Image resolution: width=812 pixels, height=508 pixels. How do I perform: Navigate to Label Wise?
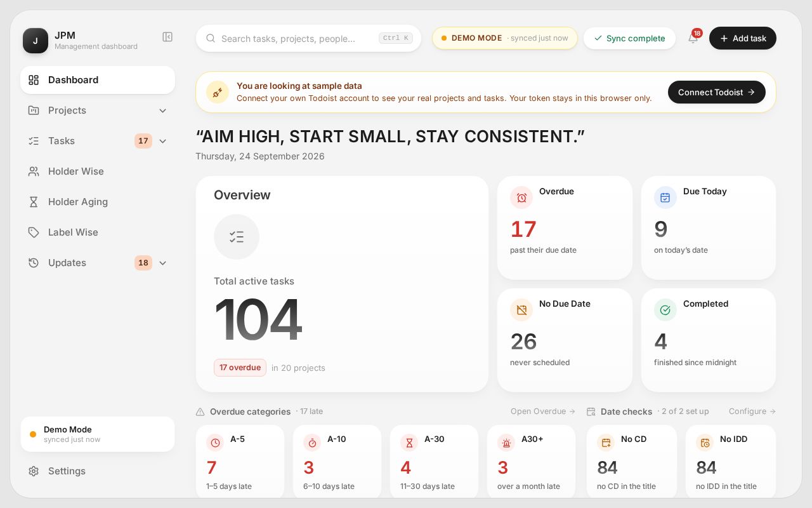pyautogui.click(x=98, y=232)
